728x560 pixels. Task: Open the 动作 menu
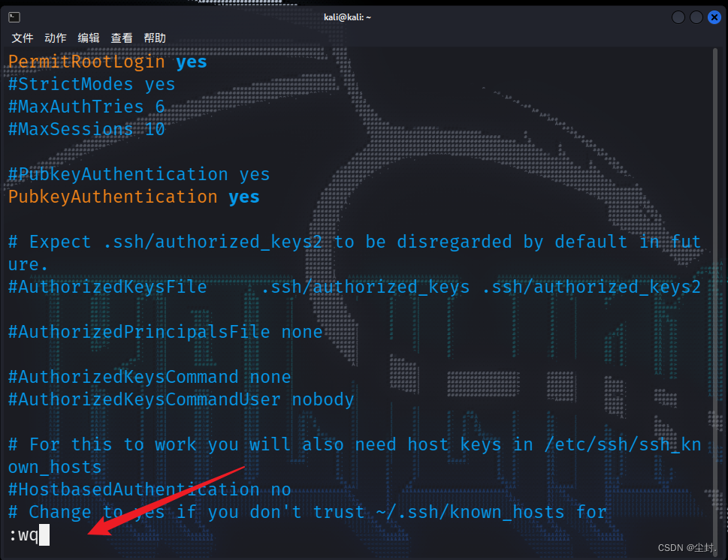(x=55, y=38)
